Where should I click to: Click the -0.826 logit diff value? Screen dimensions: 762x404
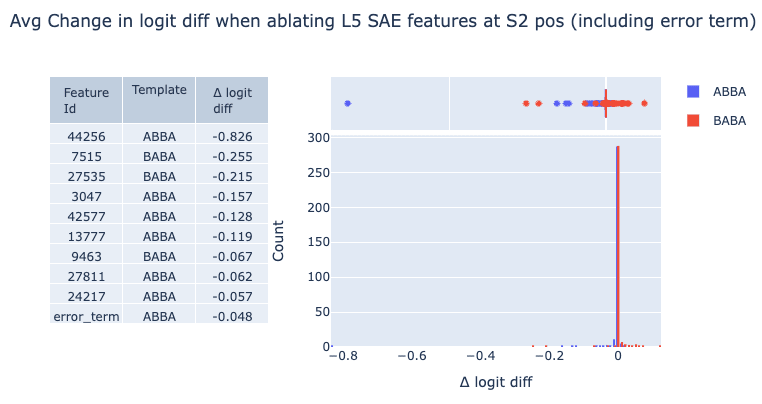pos(232,136)
